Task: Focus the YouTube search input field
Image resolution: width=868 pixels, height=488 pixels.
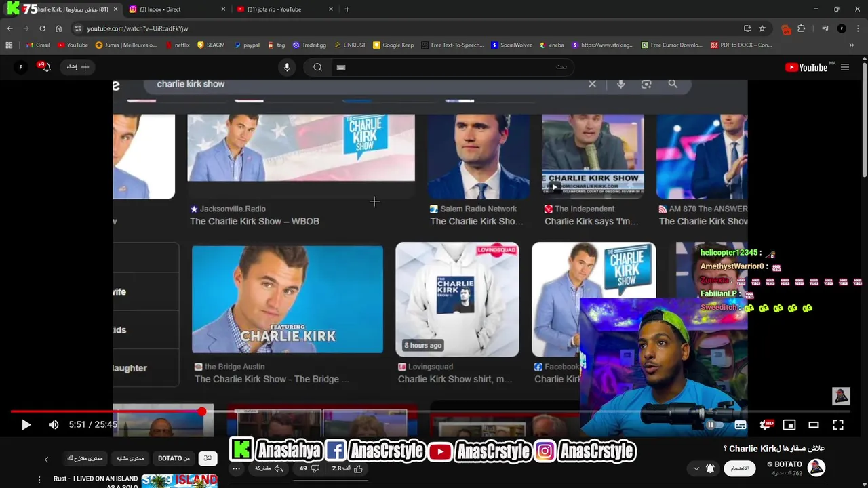Action: click(x=454, y=67)
